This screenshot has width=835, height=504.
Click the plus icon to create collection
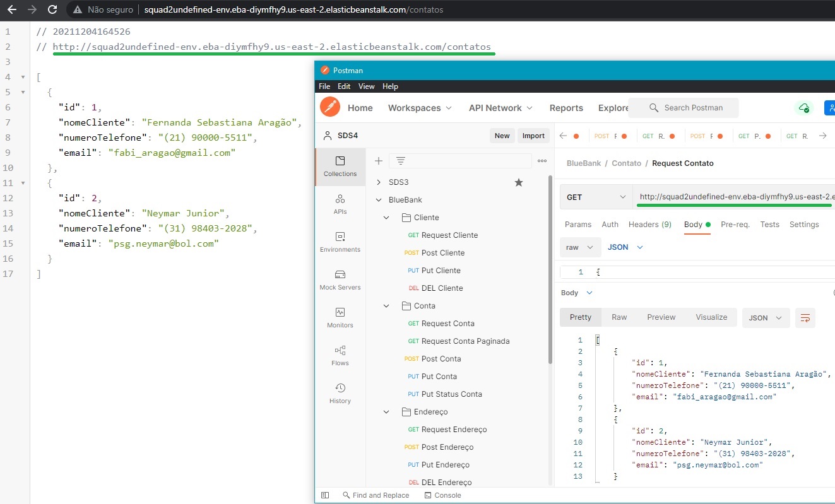[379, 161]
